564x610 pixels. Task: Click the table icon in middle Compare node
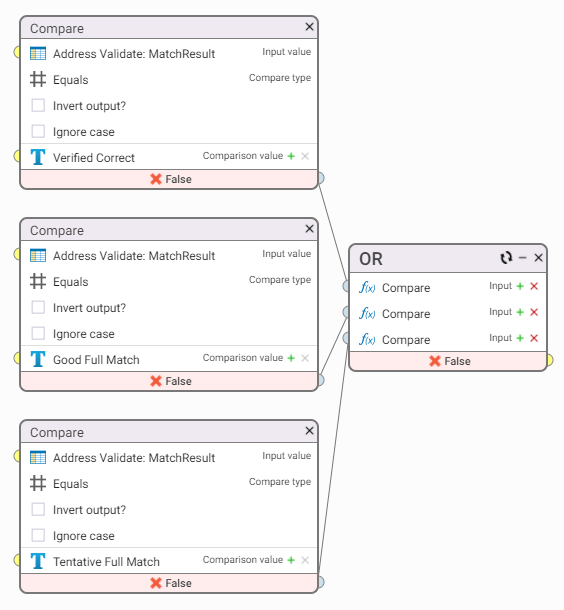pos(38,256)
